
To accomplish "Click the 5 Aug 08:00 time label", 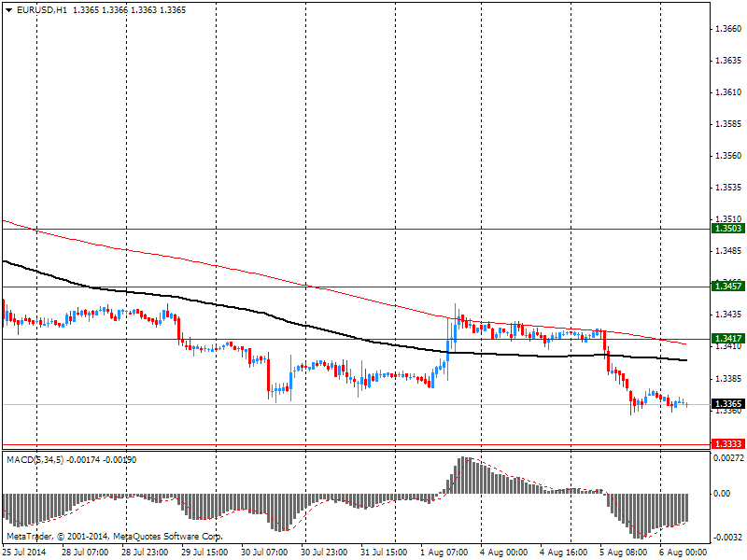I will pyautogui.click(x=623, y=553).
